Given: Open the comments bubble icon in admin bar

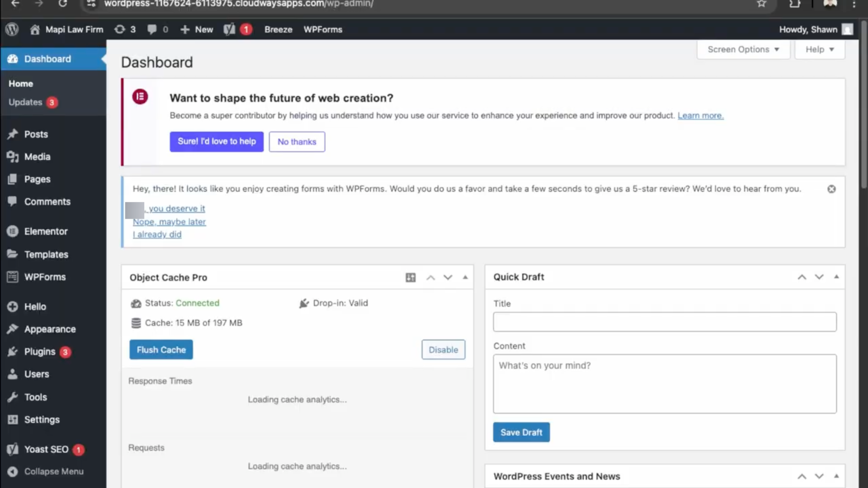Looking at the screenshot, I should [152, 29].
